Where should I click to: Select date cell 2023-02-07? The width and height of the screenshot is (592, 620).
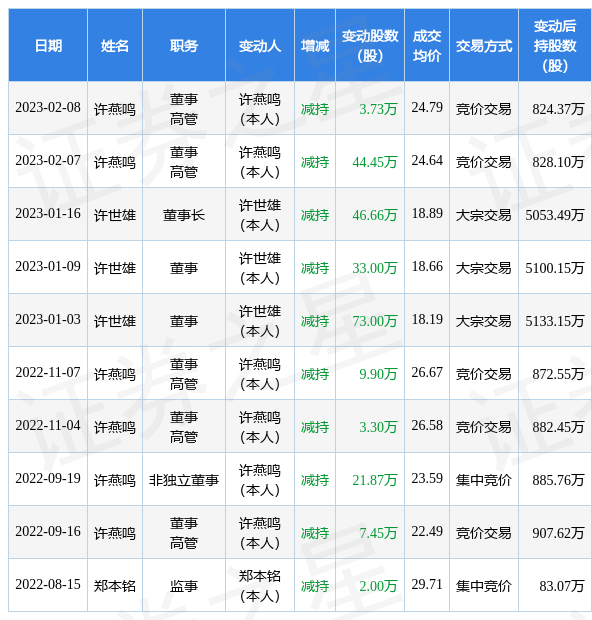click(x=48, y=161)
